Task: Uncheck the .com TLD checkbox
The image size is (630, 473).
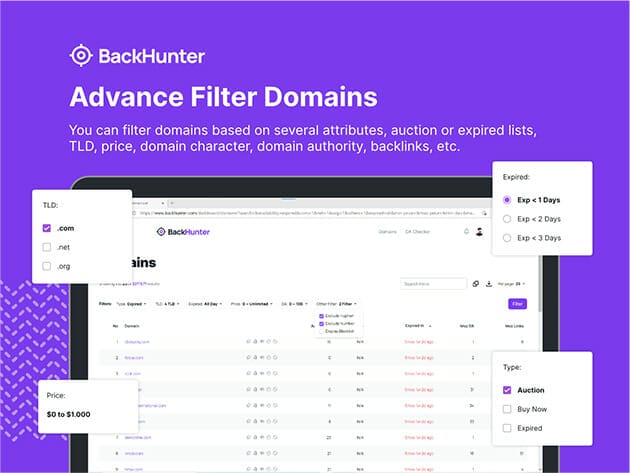Action: click(x=46, y=228)
